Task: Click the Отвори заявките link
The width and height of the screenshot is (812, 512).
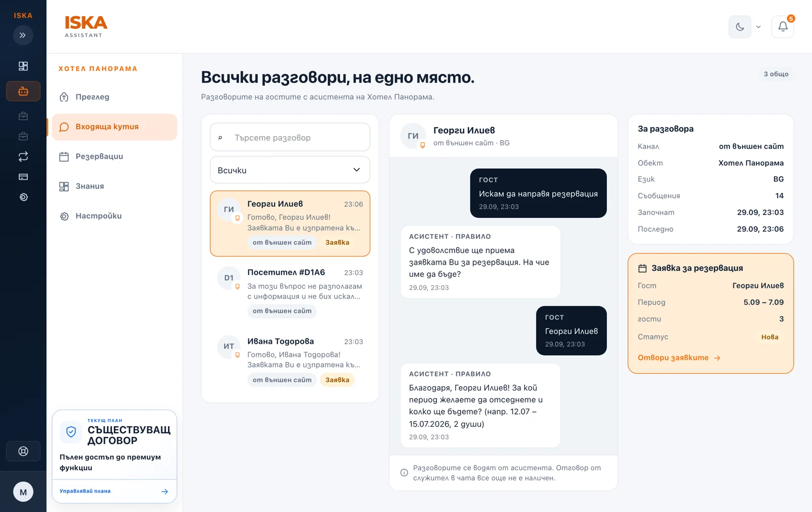Action: 679,358
